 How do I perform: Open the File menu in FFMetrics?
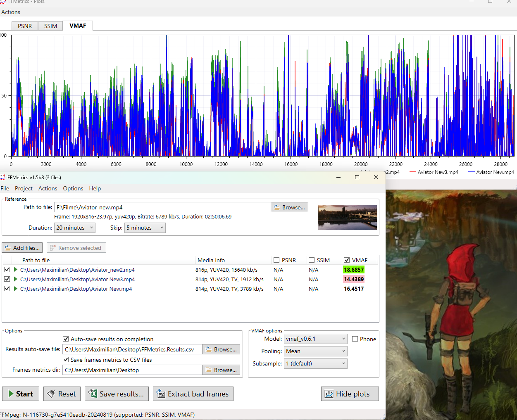tap(5, 188)
